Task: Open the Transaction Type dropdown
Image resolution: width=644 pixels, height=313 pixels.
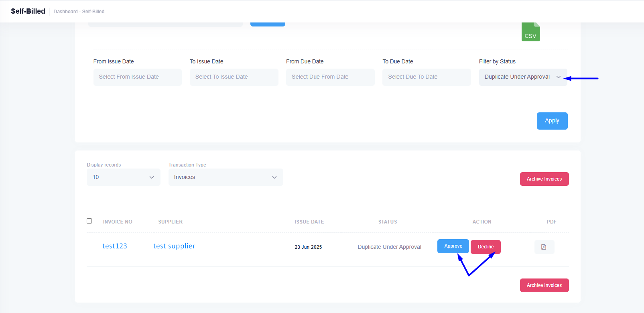Action: click(226, 177)
